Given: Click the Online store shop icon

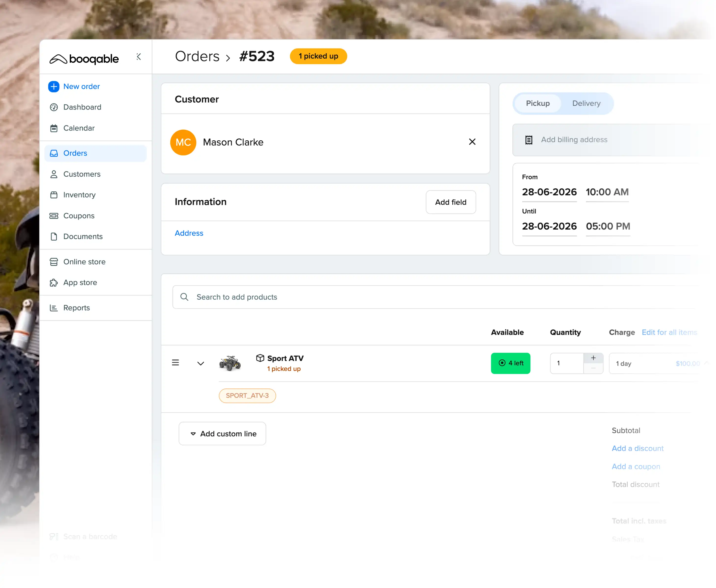Looking at the screenshot, I should coord(53,262).
